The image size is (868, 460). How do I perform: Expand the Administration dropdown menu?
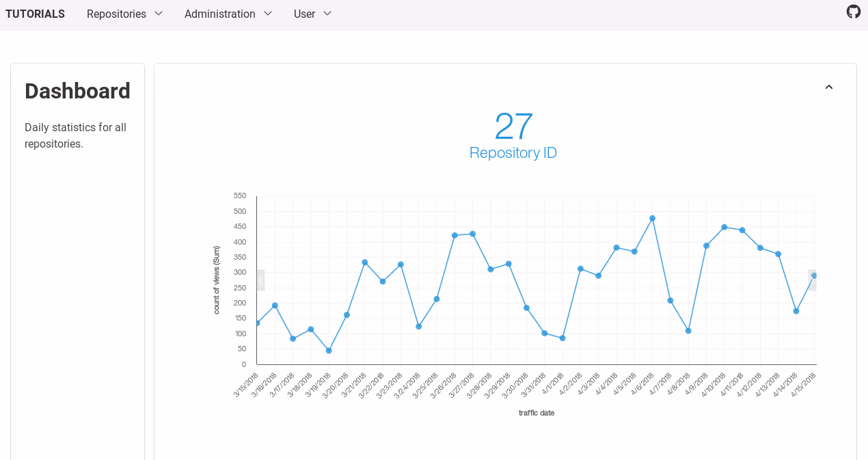click(x=228, y=14)
